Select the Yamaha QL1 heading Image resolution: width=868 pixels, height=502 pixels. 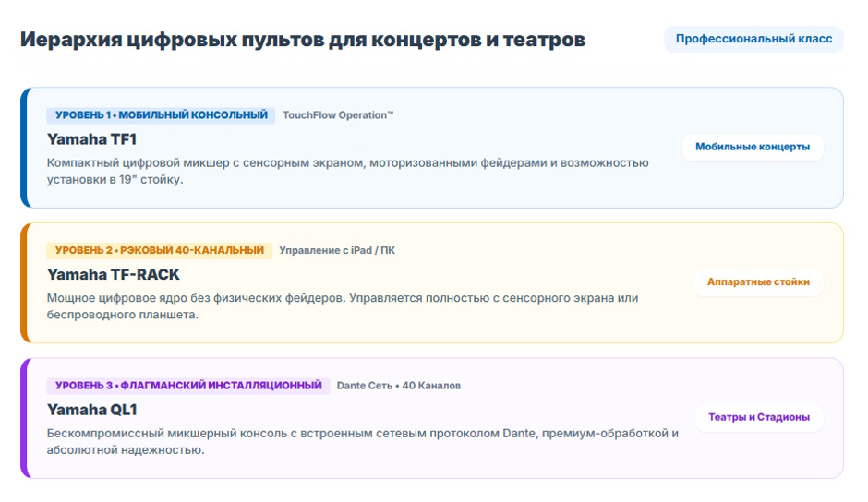92,410
